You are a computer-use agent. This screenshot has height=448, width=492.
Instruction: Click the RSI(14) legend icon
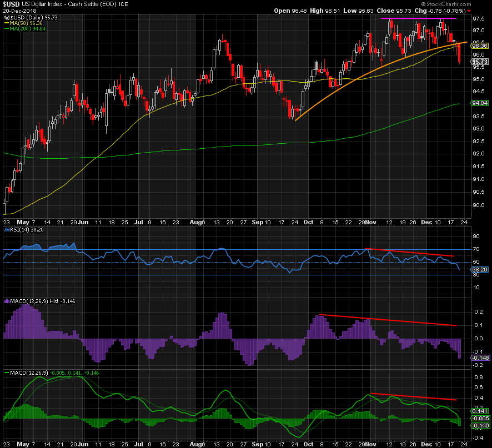[x=6, y=228]
